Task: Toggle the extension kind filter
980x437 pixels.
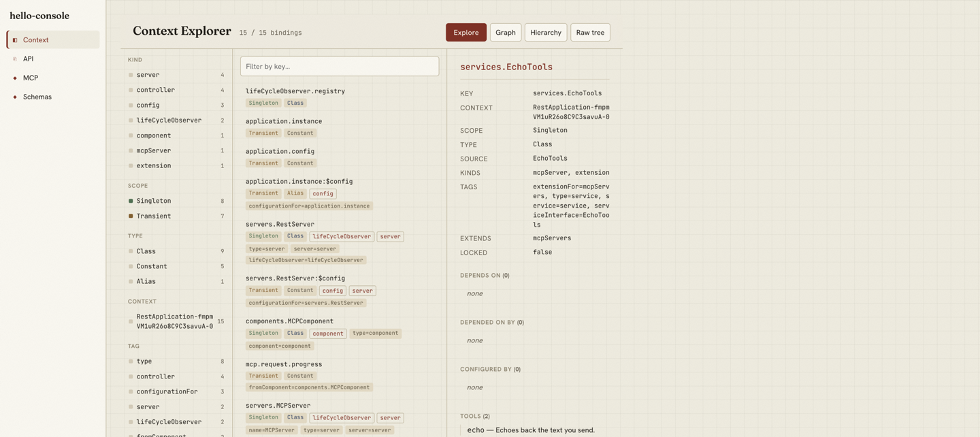Action: pyautogui.click(x=176, y=165)
